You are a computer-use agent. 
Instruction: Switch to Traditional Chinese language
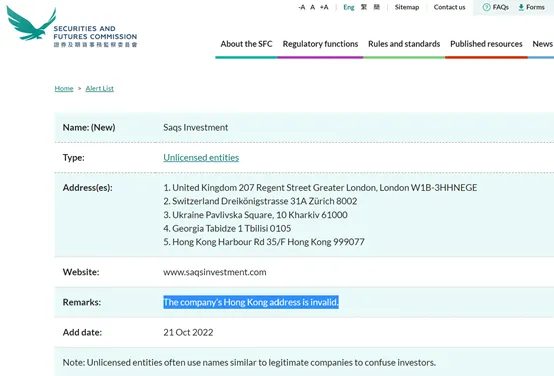point(364,7)
